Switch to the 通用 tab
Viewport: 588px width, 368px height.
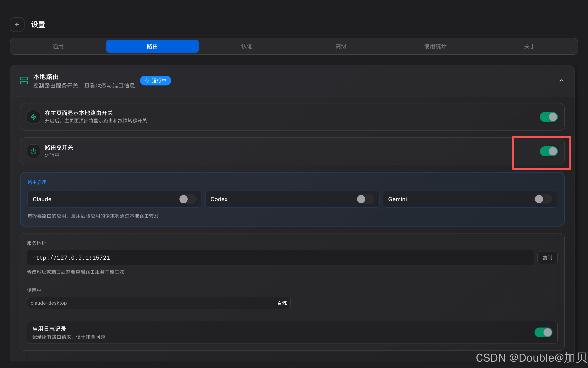[58, 46]
